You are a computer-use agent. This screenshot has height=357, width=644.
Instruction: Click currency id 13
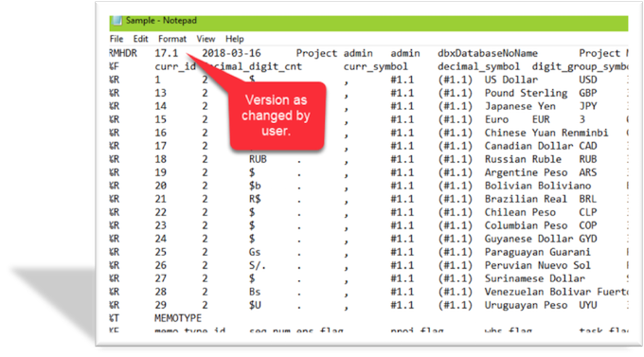[161, 93]
